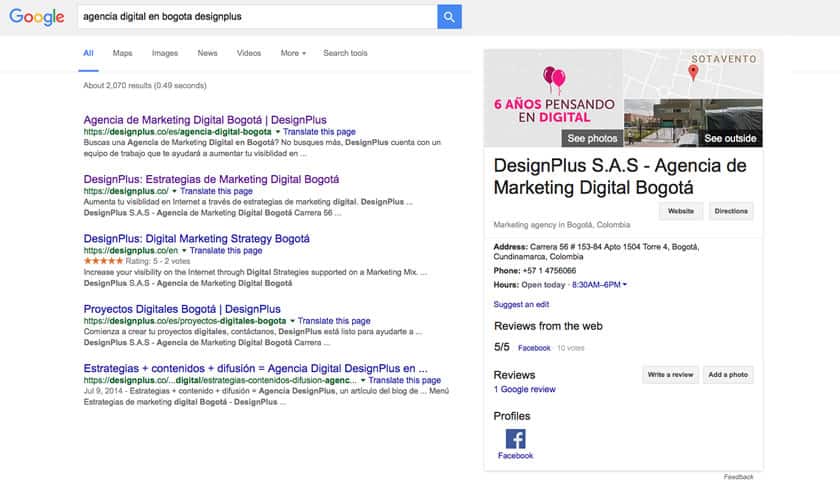The image size is (840, 487).
Task: Click the Website button
Action: [681, 211]
